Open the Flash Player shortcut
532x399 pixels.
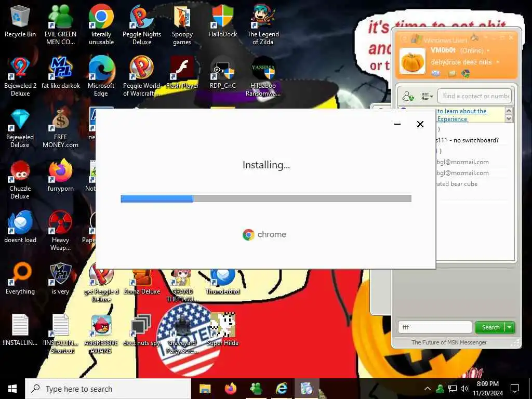point(182,73)
